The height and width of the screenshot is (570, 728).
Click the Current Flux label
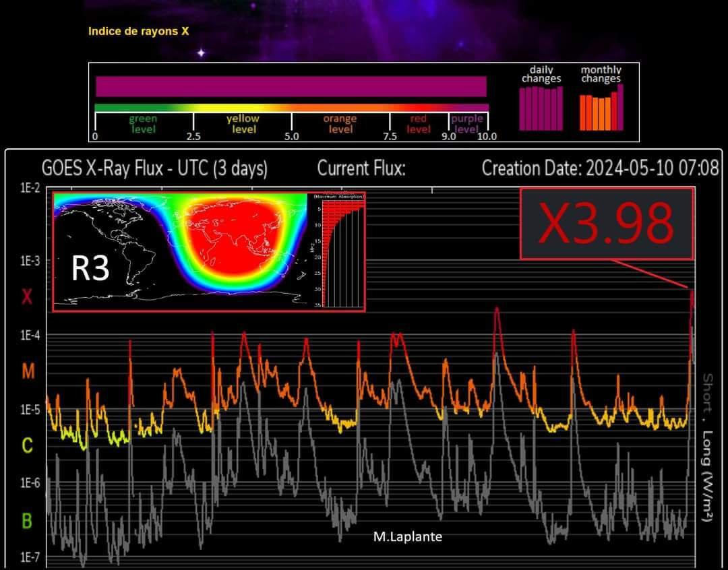click(x=361, y=168)
